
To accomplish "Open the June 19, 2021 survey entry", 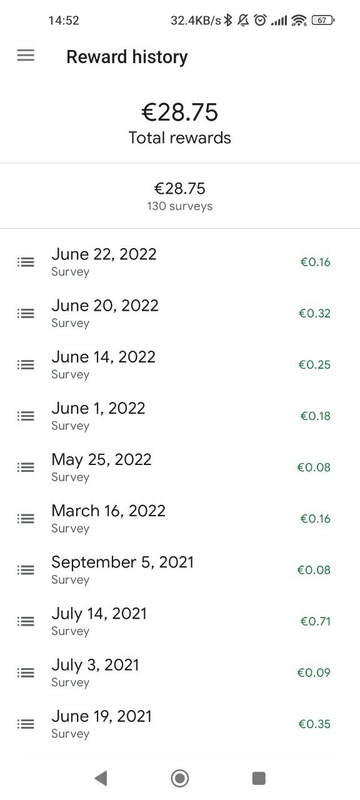I will pos(180,724).
